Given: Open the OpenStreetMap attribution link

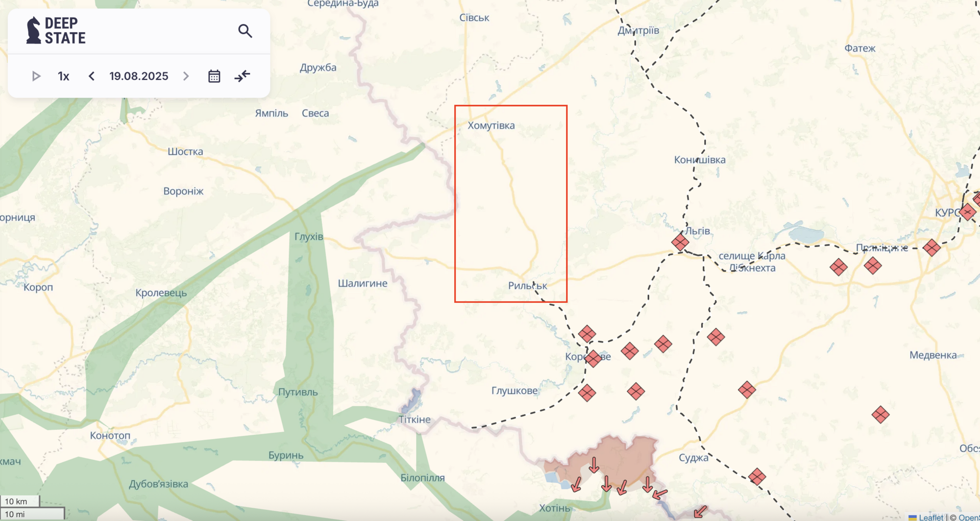Looking at the screenshot, I should [x=968, y=517].
